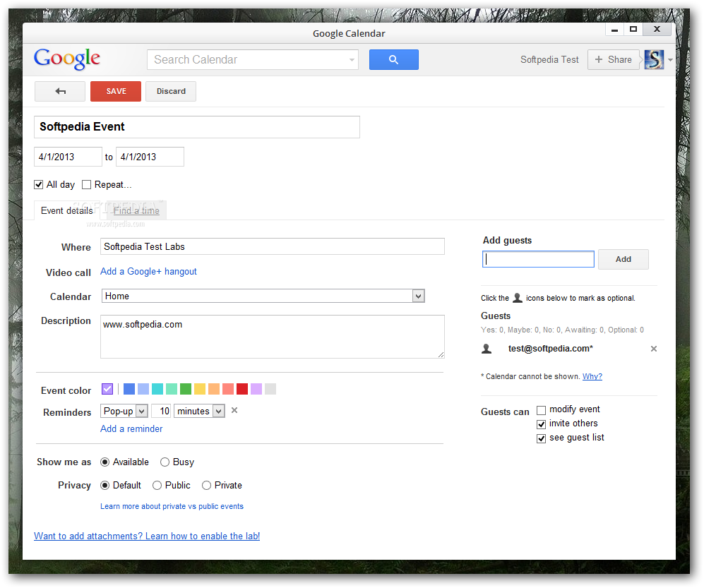The image size is (704, 588).
Task: Choose the yellow event color
Action: 200,389
